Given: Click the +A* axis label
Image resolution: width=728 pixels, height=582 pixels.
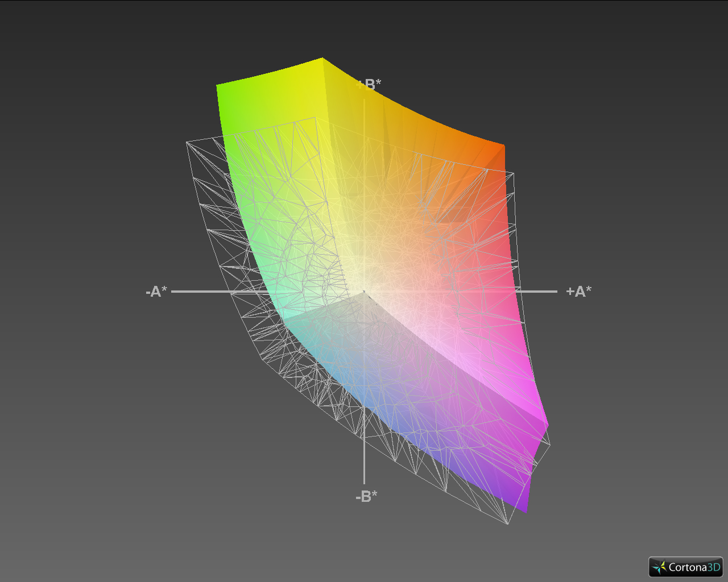Looking at the screenshot, I should tap(578, 292).
